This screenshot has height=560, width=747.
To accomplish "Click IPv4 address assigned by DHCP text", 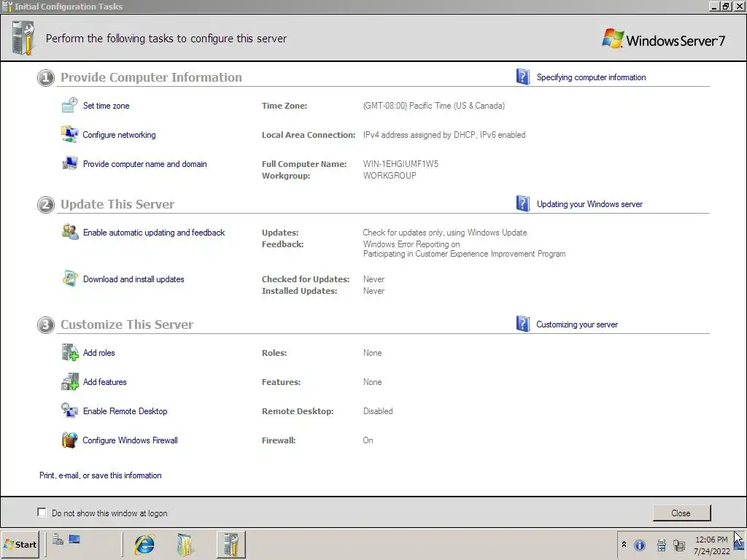I will (x=444, y=135).
